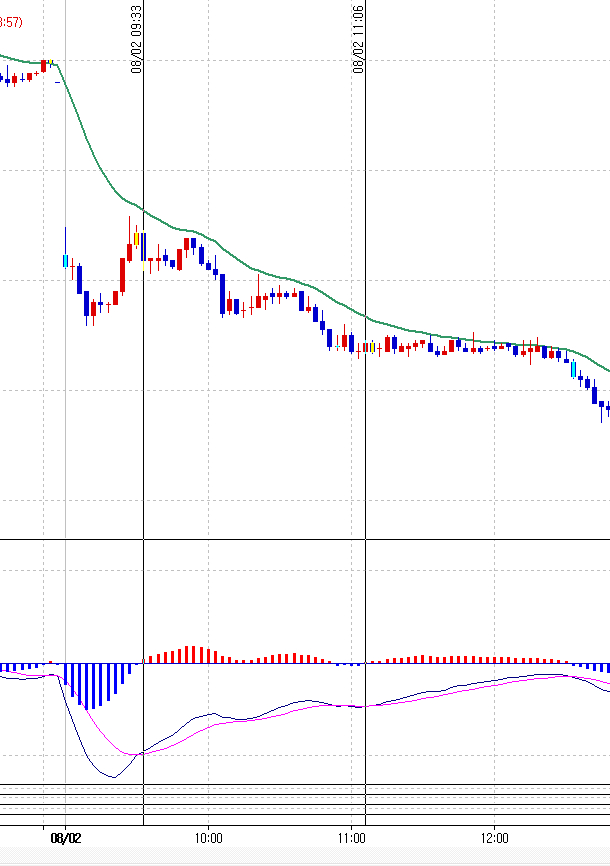Click the orange candle near 09:33 line

tap(136, 237)
